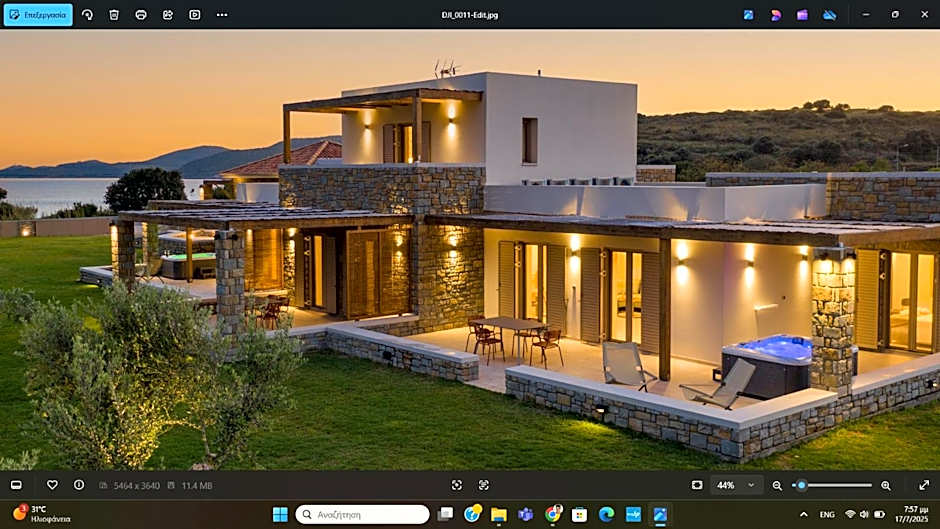Toggle the filmstrip view icon at bottom left

(16, 485)
